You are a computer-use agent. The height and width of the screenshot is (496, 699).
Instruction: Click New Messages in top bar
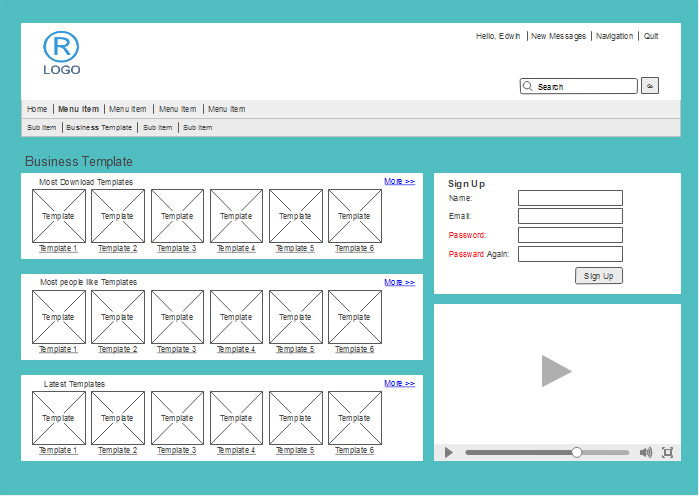(x=558, y=36)
